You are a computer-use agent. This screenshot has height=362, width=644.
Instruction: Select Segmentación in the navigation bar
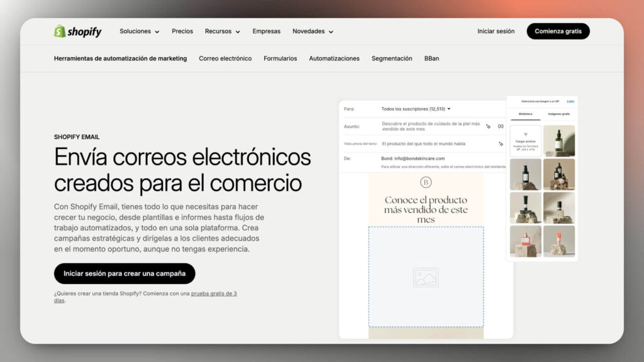391,58
